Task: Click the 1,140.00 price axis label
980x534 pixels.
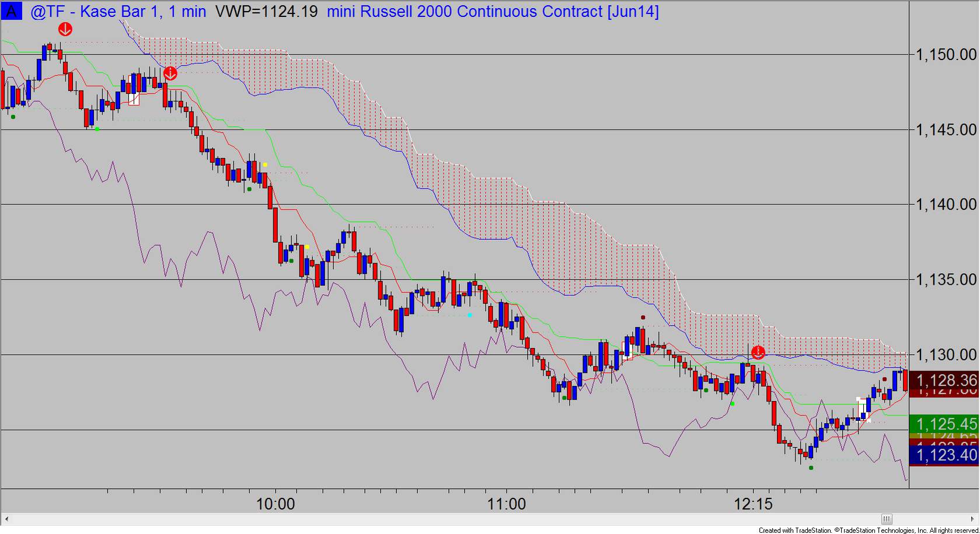Action: coord(946,204)
